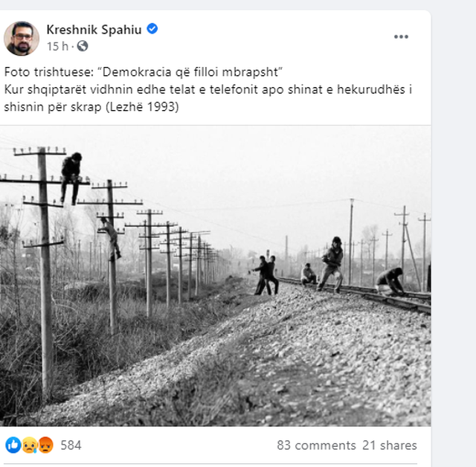Click the blue Like reaction icon
476x467 pixels.
click(x=13, y=445)
